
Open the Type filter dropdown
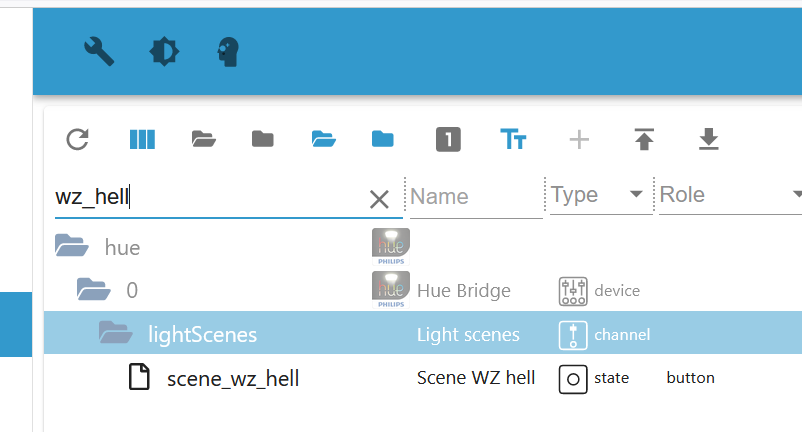[636, 194]
